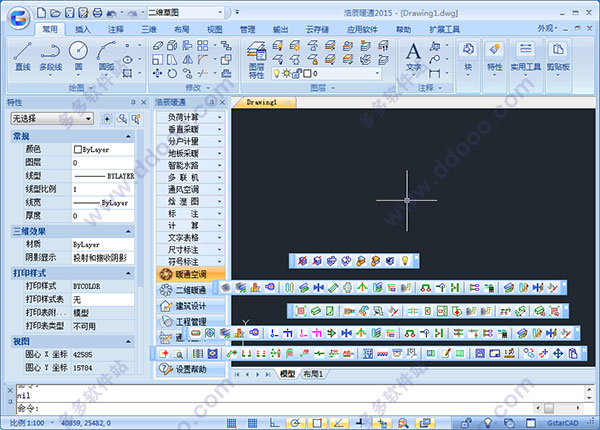
Task: Toggle polar tracking in status bar
Action: [x=295, y=423]
